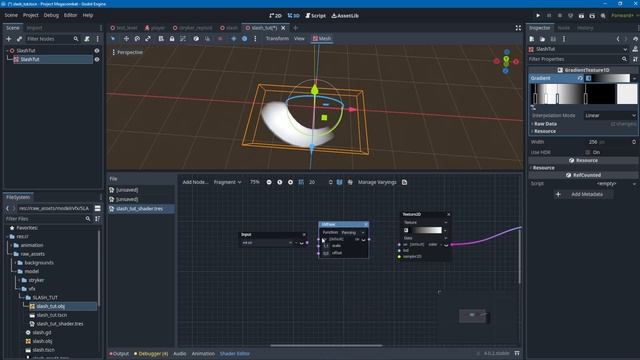
Task: Open the Transform menu in viewport toolbar
Action: click(277, 38)
